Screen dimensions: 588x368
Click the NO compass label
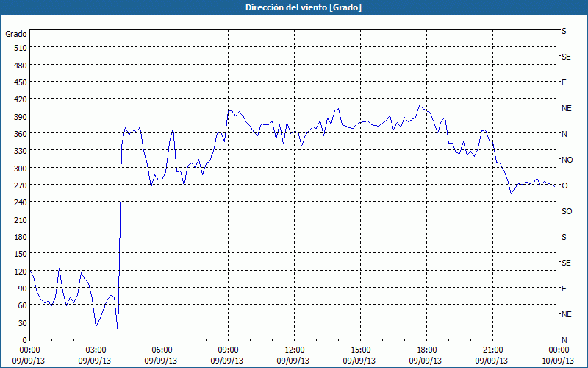tap(567, 160)
